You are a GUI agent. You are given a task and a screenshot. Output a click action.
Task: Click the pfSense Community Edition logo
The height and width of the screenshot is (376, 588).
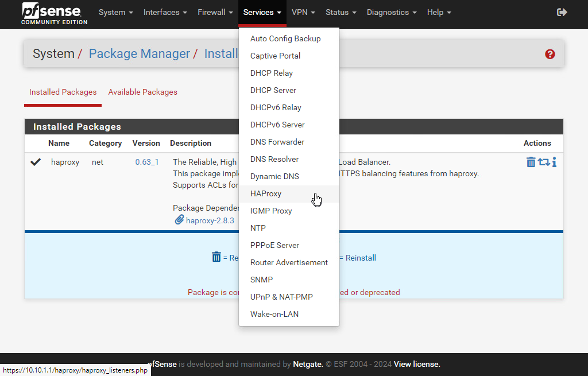(x=55, y=13)
